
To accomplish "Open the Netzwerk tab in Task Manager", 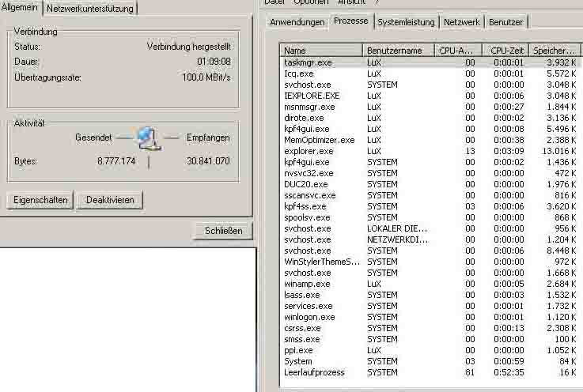I will pos(462,22).
